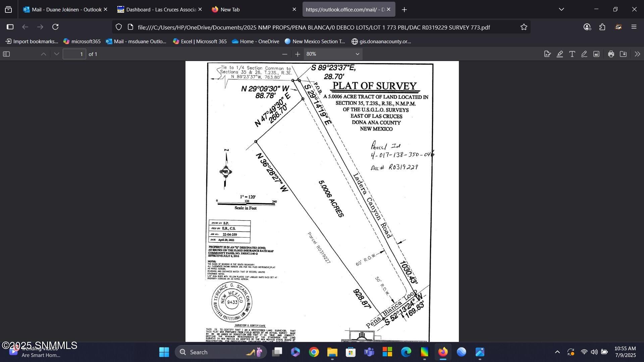
Task: Click the page number input field
Action: coord(74,54)
